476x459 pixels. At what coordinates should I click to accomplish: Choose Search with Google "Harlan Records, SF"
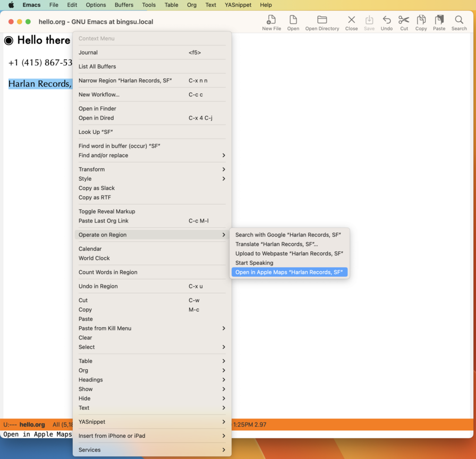290,235
